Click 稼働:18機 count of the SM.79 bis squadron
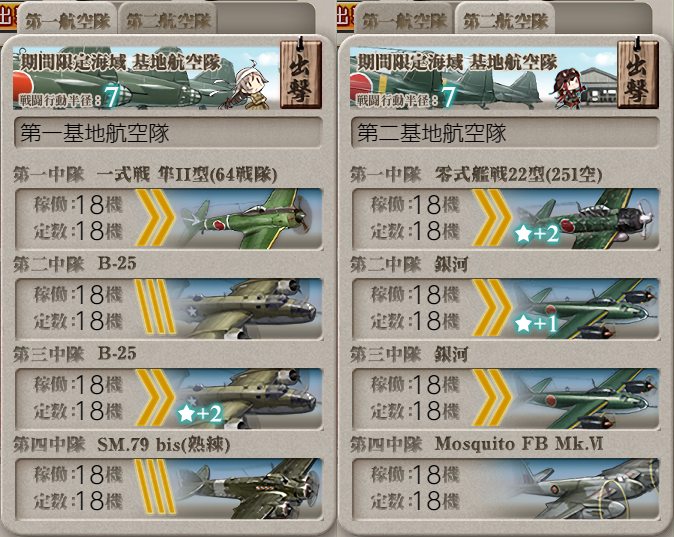The width and height of the screenshot is (674, 537). click(x=78, y=475)
